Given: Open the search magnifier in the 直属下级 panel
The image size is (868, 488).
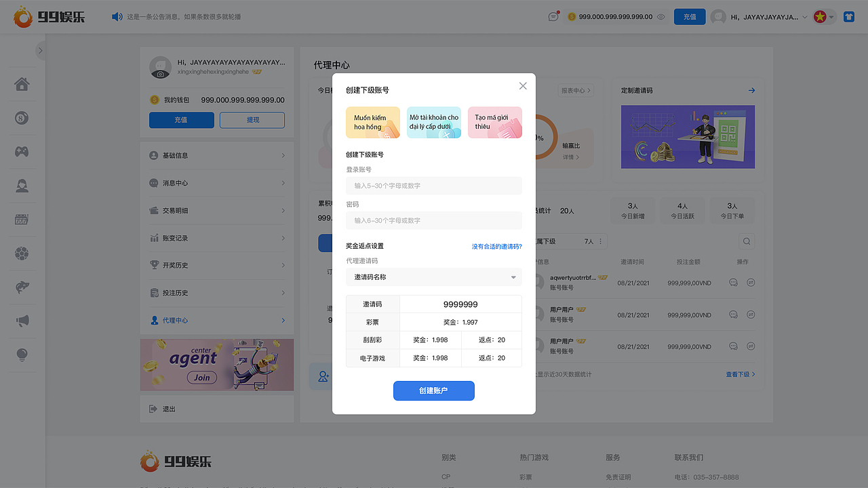Looking at the screenshot, I should click(746, 241).
